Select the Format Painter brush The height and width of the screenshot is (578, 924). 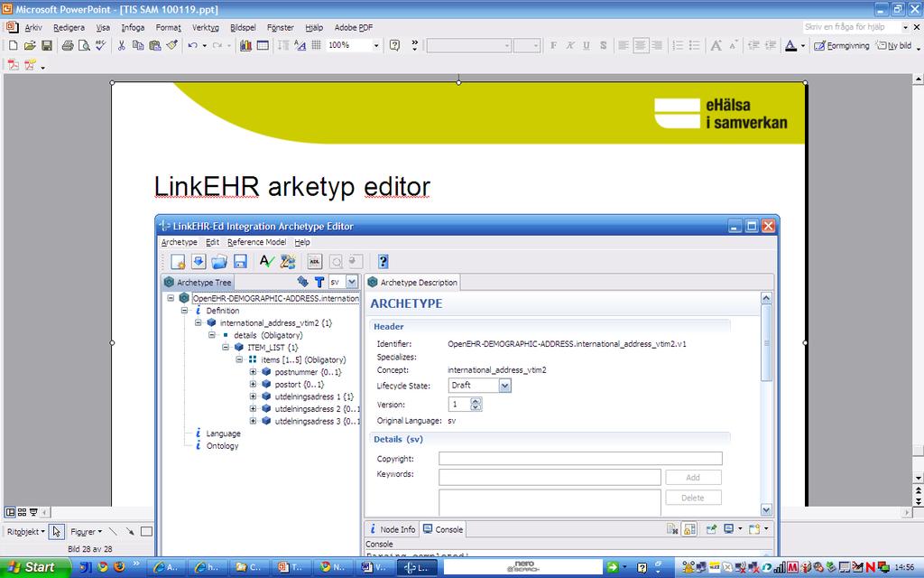pos(171,45)
